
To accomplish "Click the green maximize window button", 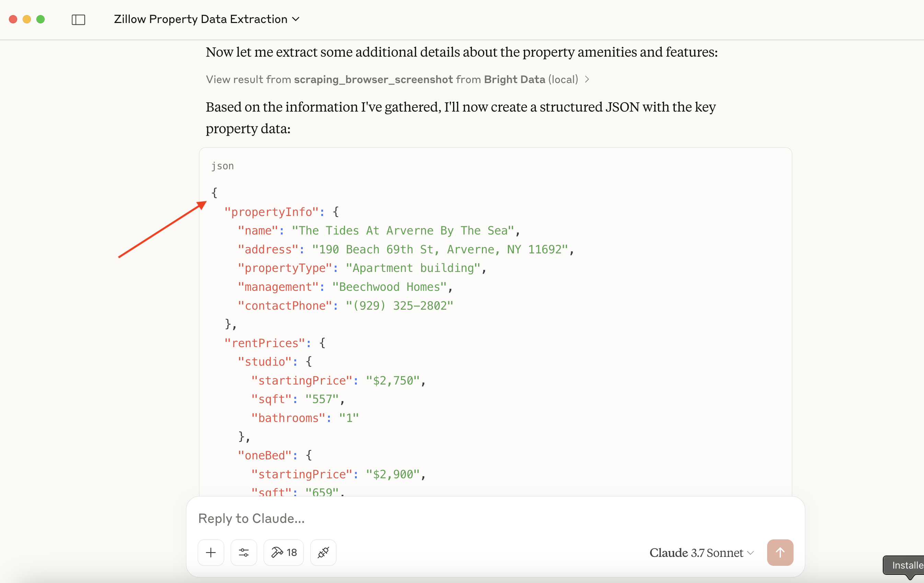I will coord(40,19).
